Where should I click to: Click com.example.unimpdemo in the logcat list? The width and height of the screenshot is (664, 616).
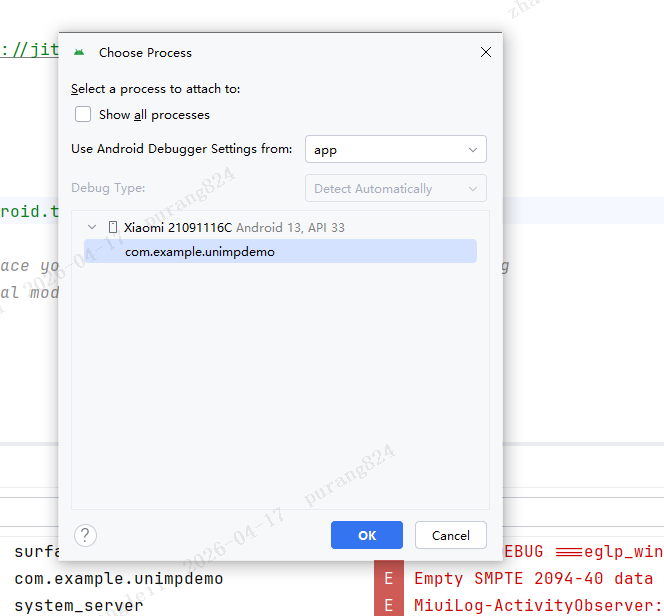119,579
